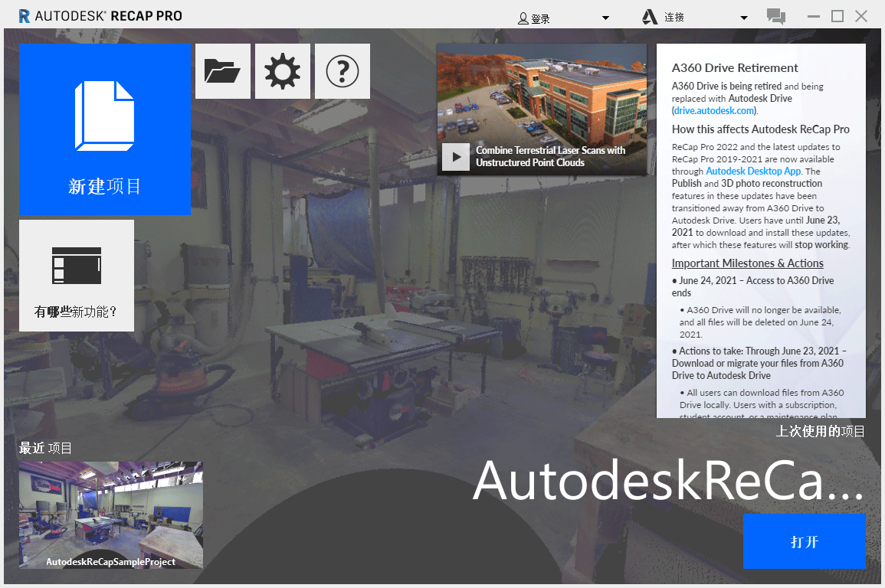885x588 pixels.
Task: Select the A360 Drive Retirement heading
Action: click(x=735, y=67)
